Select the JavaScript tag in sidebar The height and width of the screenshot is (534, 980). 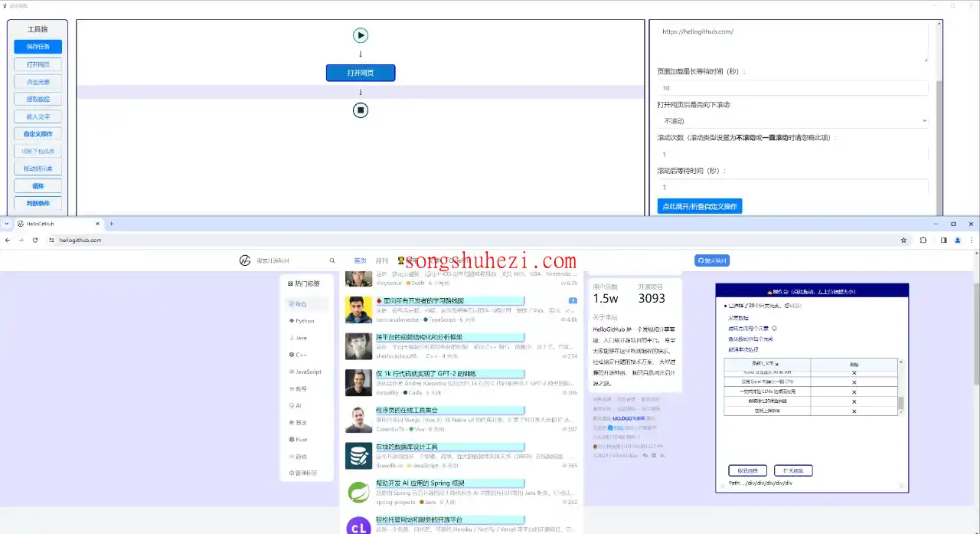(x=306, y=372)
